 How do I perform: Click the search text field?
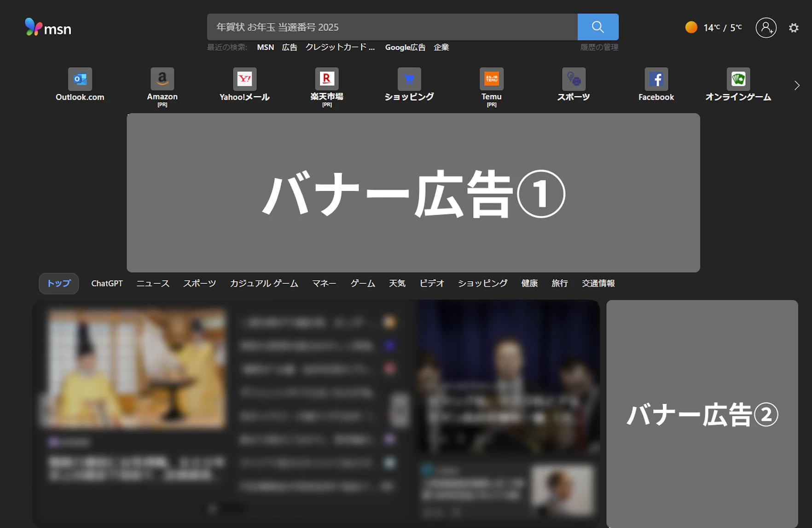[392, 27]
